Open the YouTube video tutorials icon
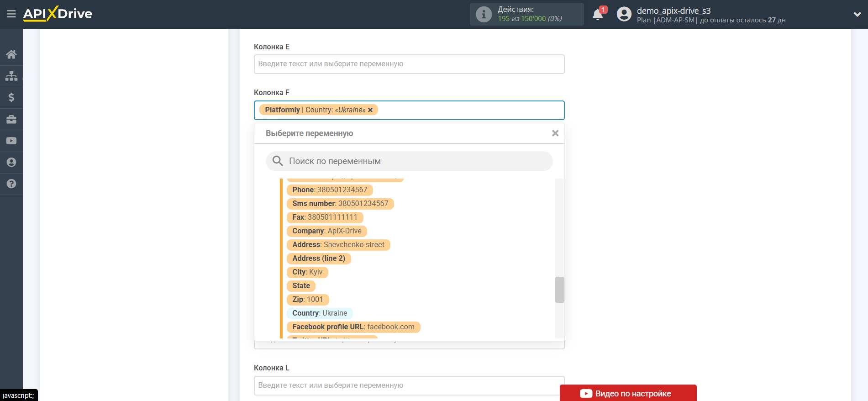 11,141
